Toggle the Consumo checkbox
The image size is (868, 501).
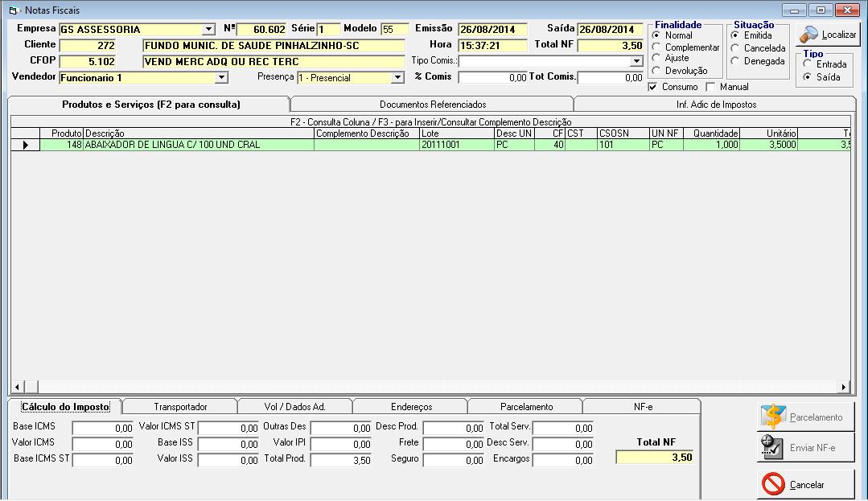coord(652,87)
